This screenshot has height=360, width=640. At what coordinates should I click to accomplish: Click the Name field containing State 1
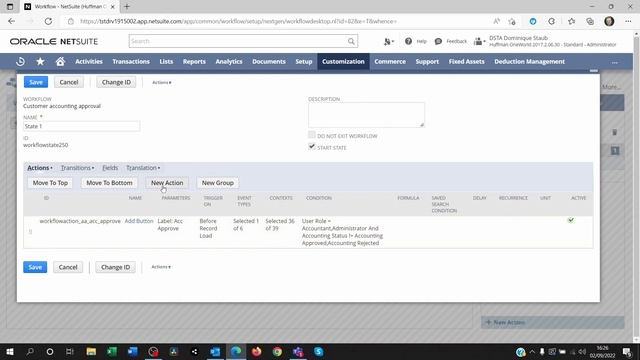coord(82,126)
